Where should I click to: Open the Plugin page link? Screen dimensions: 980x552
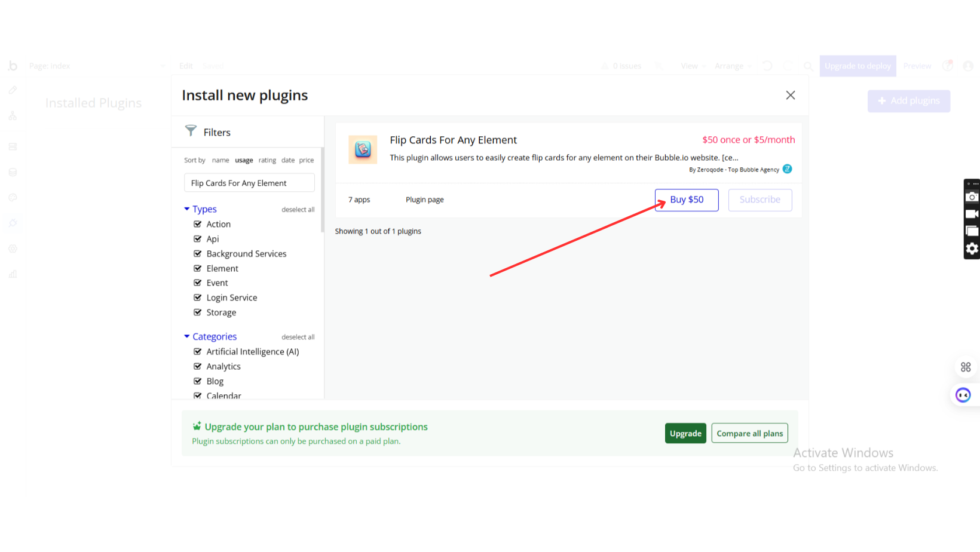[x=424, y=200]
